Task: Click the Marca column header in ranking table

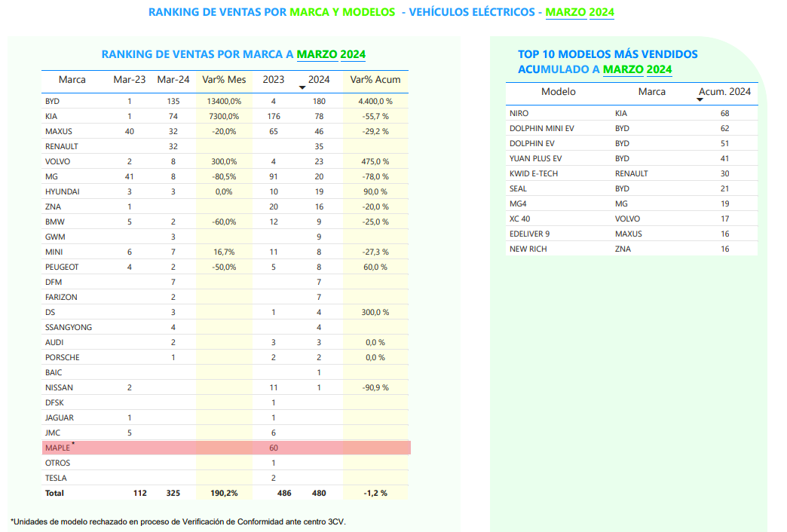Action: pos(72,79)
